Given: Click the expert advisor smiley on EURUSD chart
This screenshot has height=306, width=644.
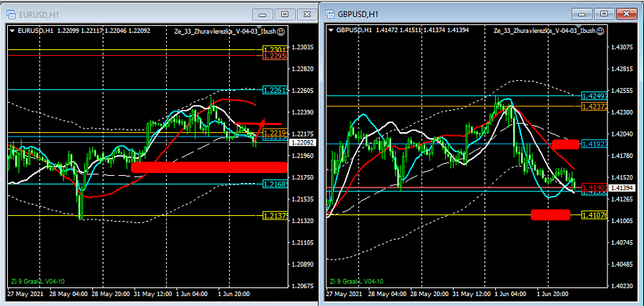Looking at the screenshot, I should (280, 31).
